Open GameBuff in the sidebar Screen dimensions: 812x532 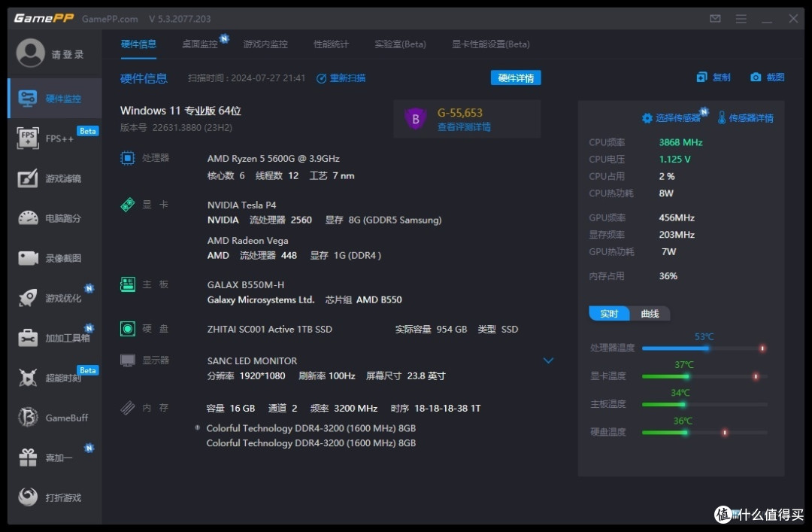pos(55,418)
